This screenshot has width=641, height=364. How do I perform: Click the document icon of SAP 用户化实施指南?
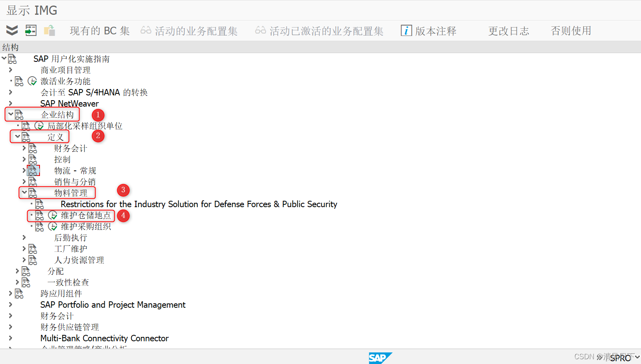pos(13,59)
